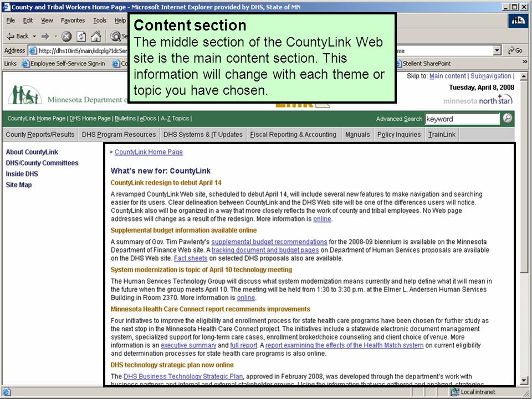This screenshot has height=399, width=532.
Task: Stop page loading with Stop icon
Action: [x=66, y=36]
